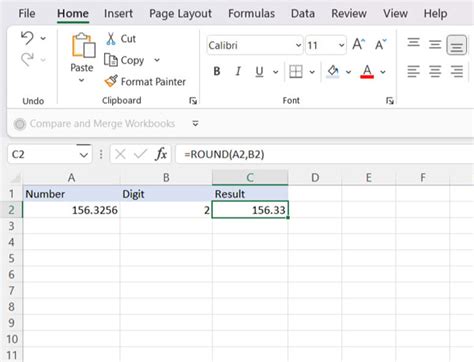Viewport: 474px width, 362px height.
Task: Expand Paste options arrow below Paste
Action: pos(82,80)
